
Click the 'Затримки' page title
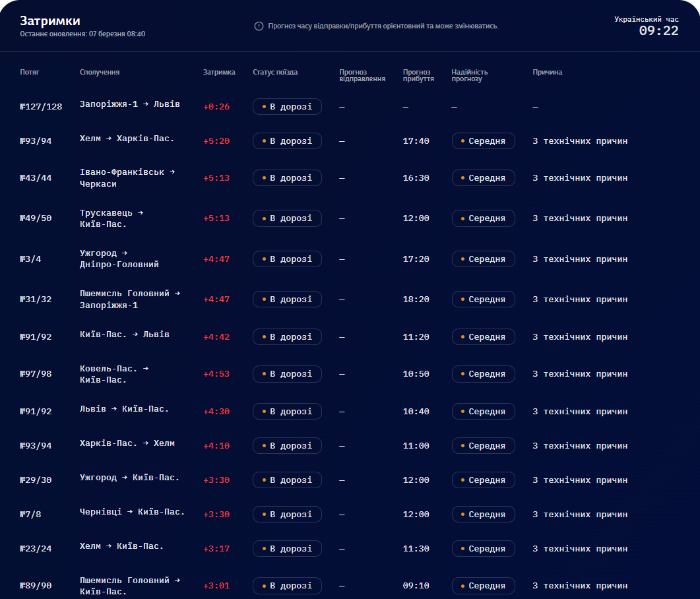coord(49,20)
